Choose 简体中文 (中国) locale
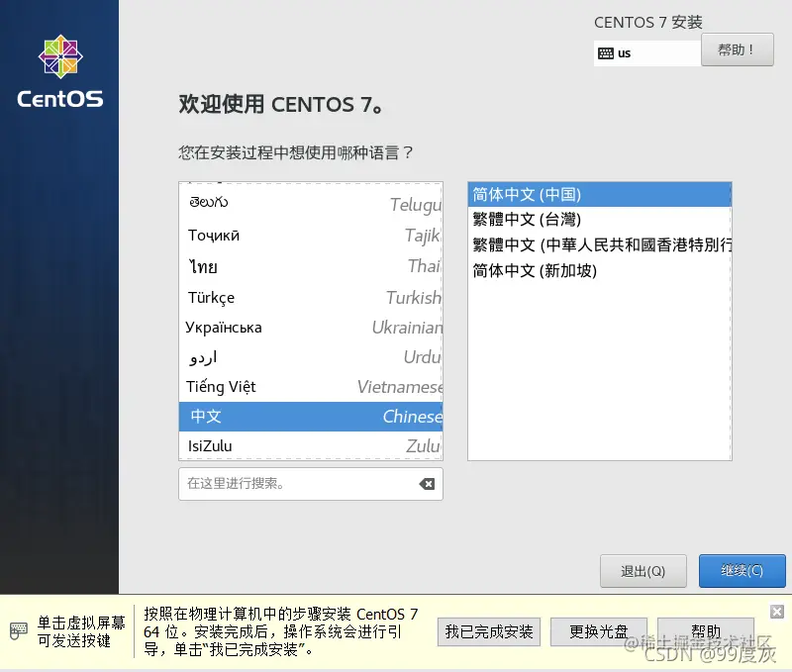This screenshot has width=792, height=672. tap(600, 194)
